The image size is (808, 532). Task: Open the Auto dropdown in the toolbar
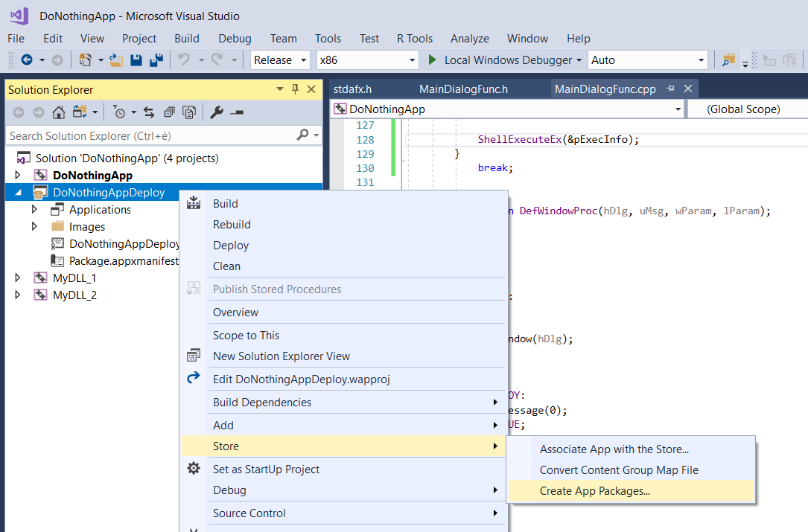[x=702, y=60]
